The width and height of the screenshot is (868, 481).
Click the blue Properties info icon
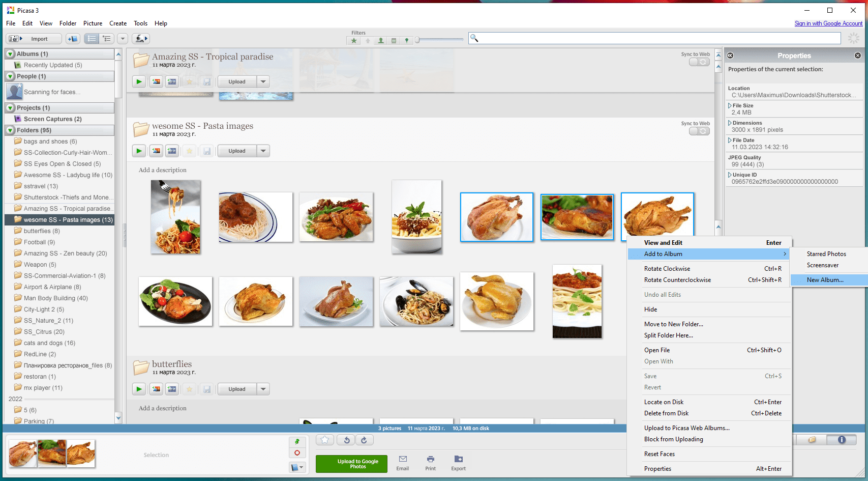842,440
